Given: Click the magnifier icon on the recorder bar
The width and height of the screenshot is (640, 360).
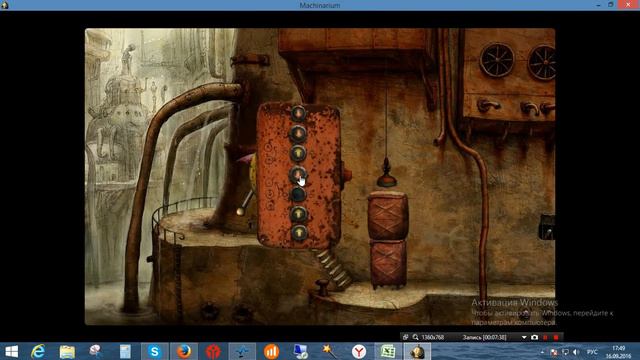Looking at the screenshot, I should (416, 337).
